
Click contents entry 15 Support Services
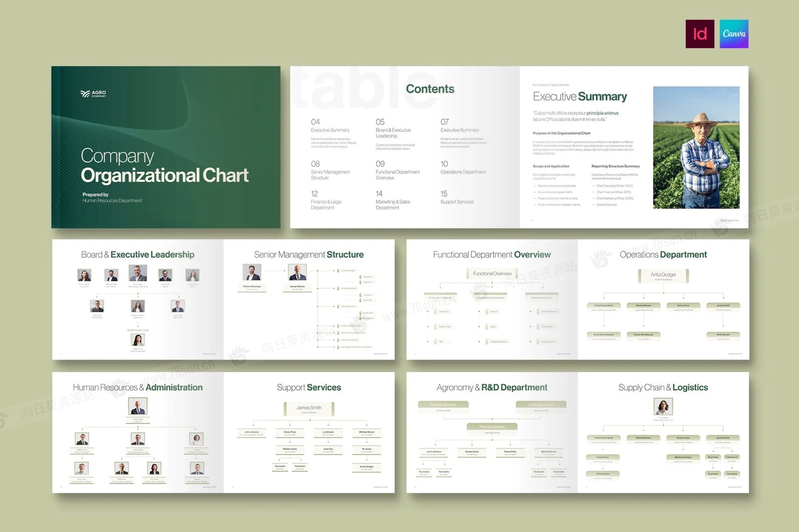click(457, 198)
